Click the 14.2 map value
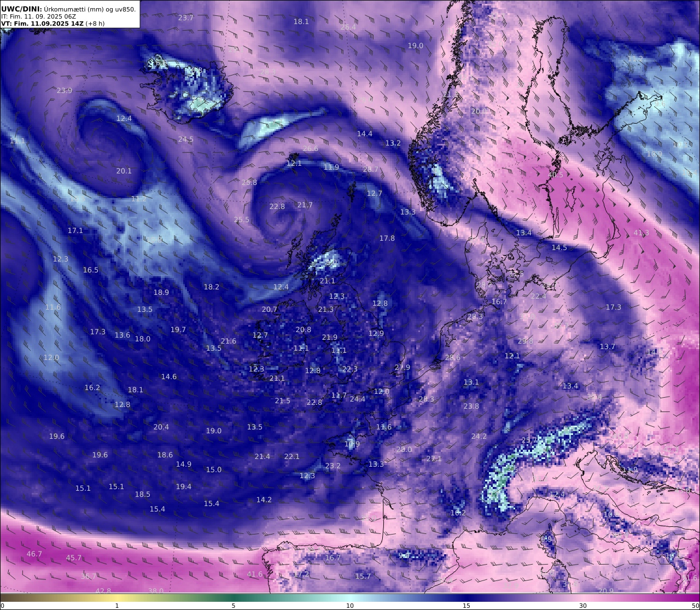700x610 pixels. click(264, 499)
